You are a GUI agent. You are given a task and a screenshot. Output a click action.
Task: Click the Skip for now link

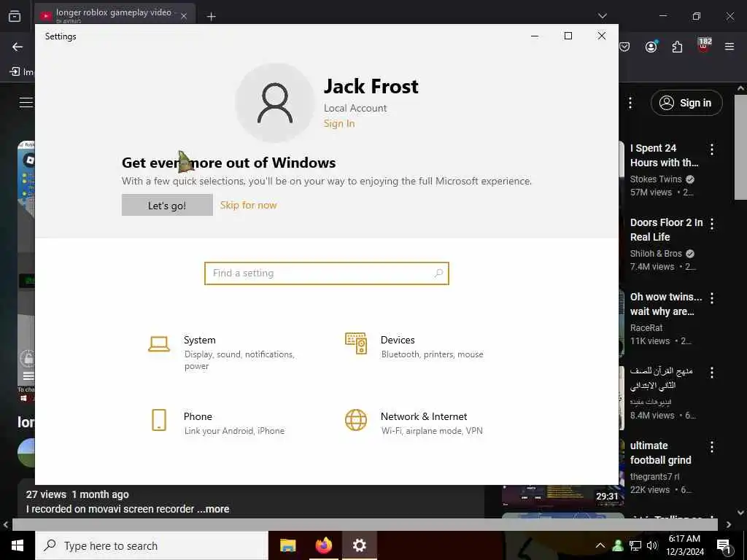click(248, 205)
